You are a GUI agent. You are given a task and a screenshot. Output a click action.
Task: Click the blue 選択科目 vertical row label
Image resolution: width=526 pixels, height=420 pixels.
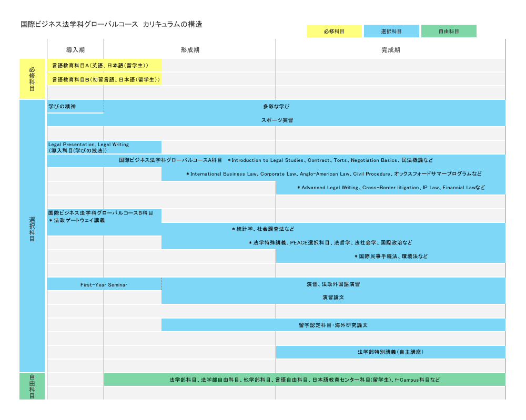click(32, 236)
